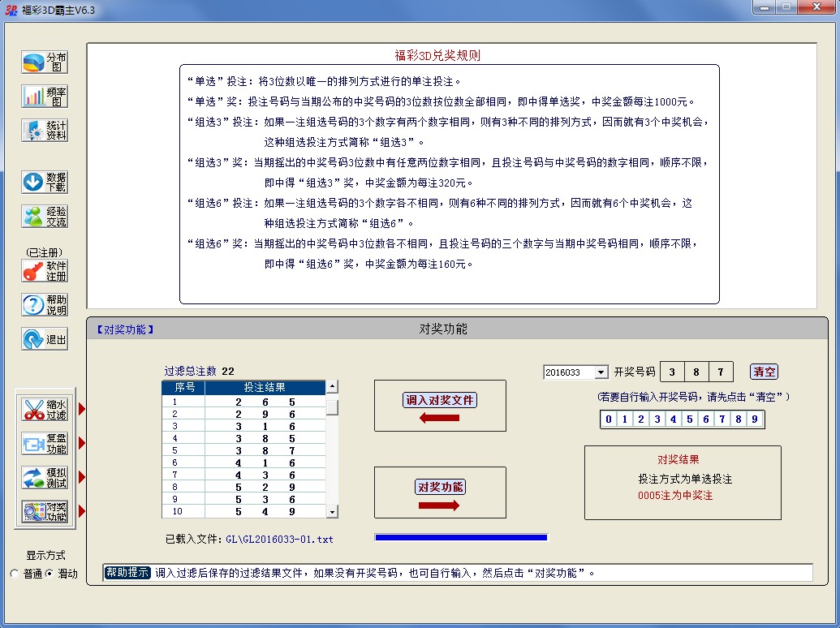Select the 滑动 display mode radio button
This screenshot has width=840, height=628.
click(49, 574)
